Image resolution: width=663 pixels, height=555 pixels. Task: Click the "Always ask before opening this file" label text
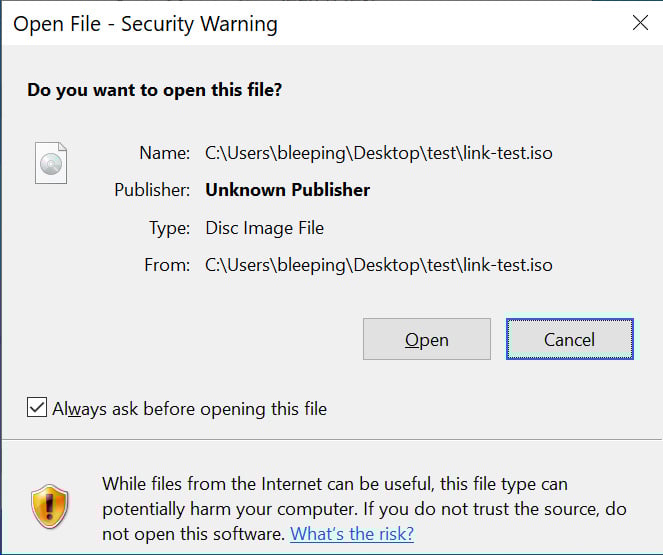click(x=190, y=408)
